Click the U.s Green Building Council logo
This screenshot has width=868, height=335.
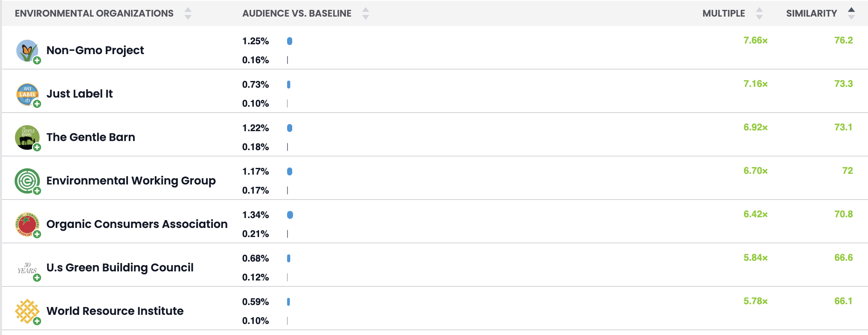[x=27, y=268]
